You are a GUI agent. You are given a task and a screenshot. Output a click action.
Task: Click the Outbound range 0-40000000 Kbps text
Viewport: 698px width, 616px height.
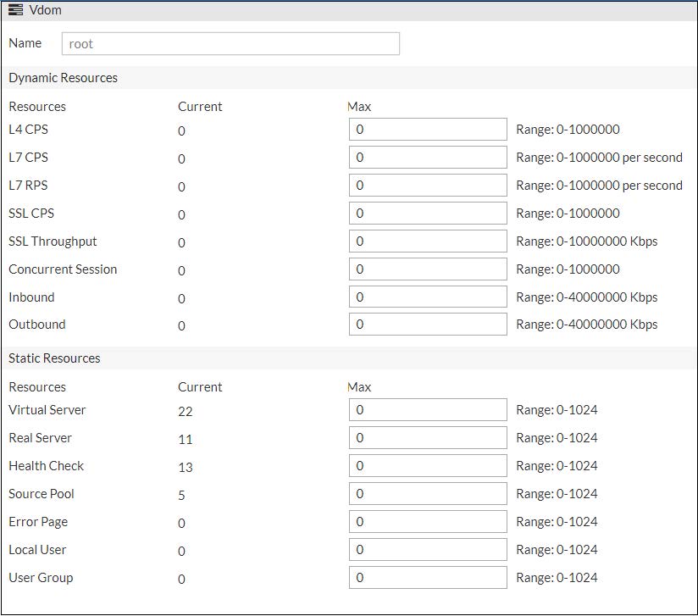(587, 325)
